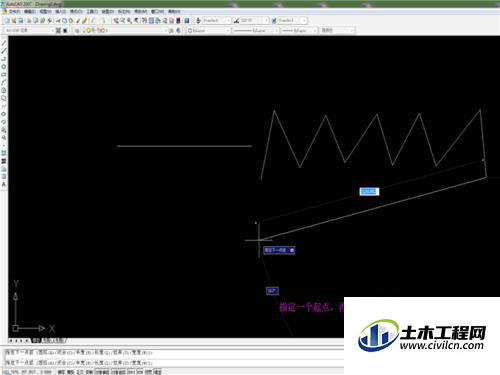The image size is (500, 375).
Task: Select the Ellipse tool in the draw toolbar
Action: point(4,114)
